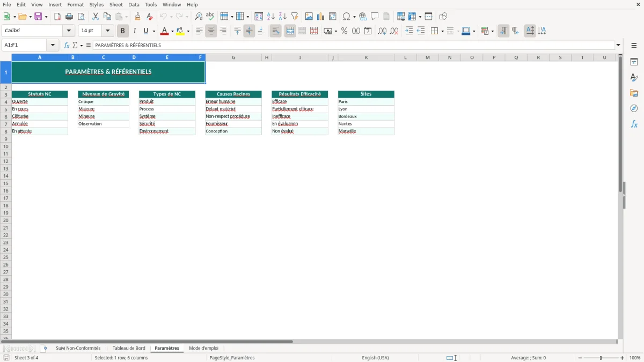
Task: Toggle Italic formatting
Action: tap(134, 31)
